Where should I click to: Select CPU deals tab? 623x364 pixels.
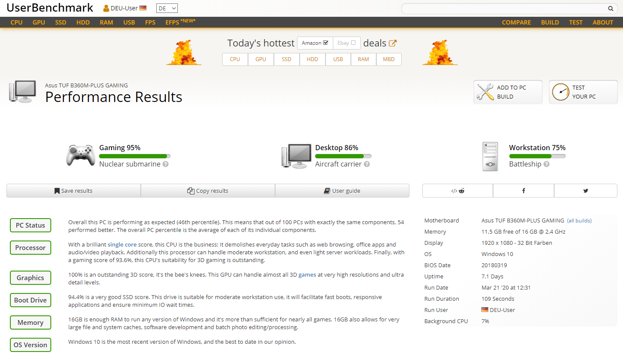[x=235, y=59]
